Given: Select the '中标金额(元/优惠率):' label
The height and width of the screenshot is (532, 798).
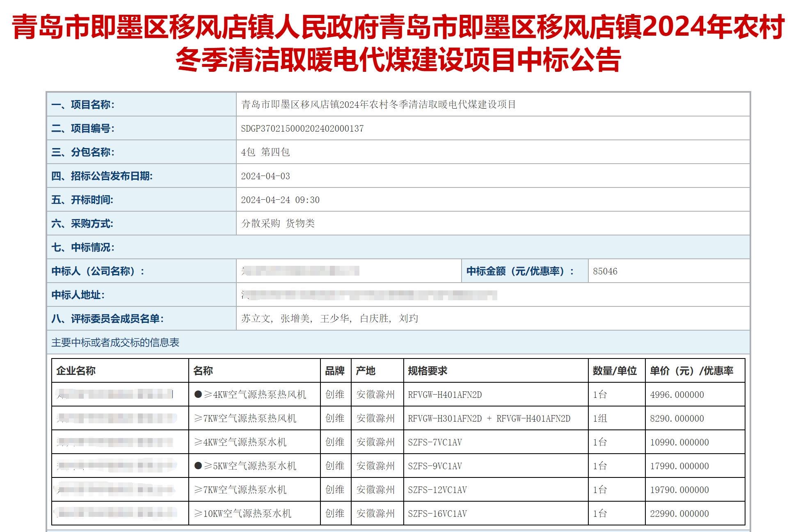Looking at the screenshot, I should [520, 271].
